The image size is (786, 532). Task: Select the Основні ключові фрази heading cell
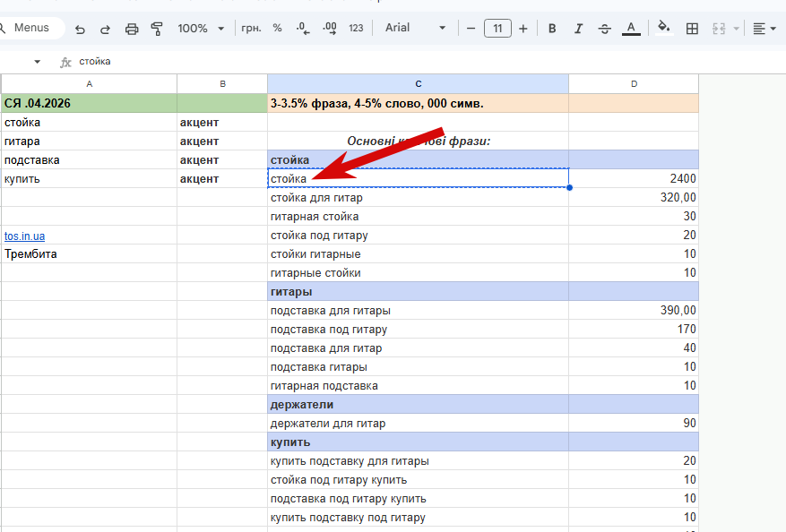(x=418, y=142)
